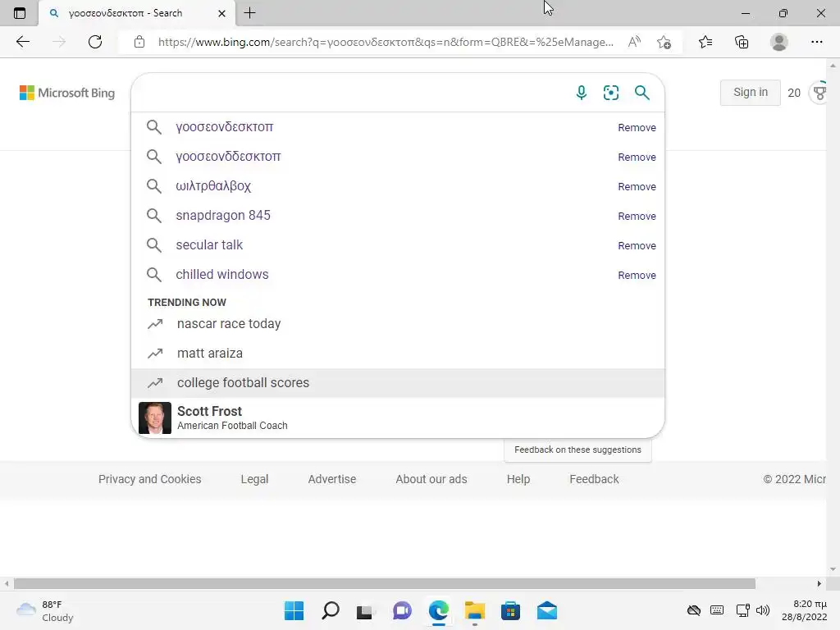Remove secular talk from history
Viewport: 840px width, 630px height.
pos(637,245)
